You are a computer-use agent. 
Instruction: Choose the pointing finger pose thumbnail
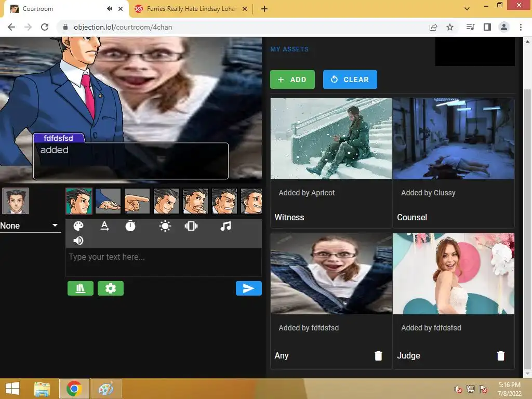point(137,201)
